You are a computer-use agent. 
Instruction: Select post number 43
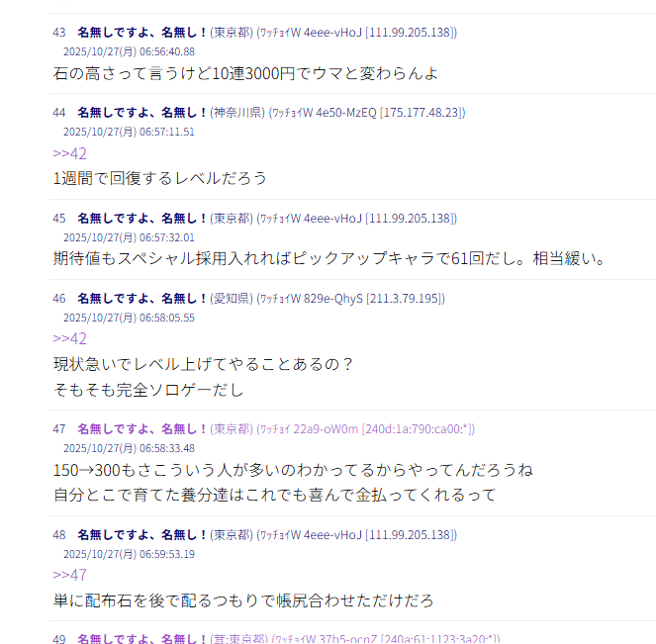pyautogui.click(x=59, y=33)
